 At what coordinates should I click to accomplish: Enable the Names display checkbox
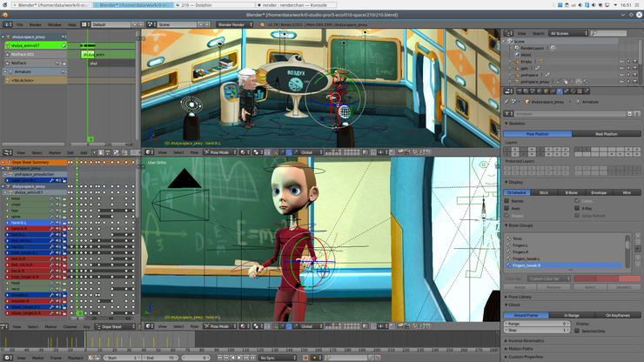click(506, 201)
